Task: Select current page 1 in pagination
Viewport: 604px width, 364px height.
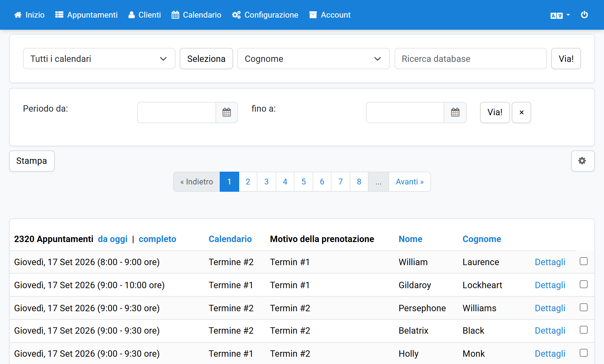Action: tap(229, 182)
